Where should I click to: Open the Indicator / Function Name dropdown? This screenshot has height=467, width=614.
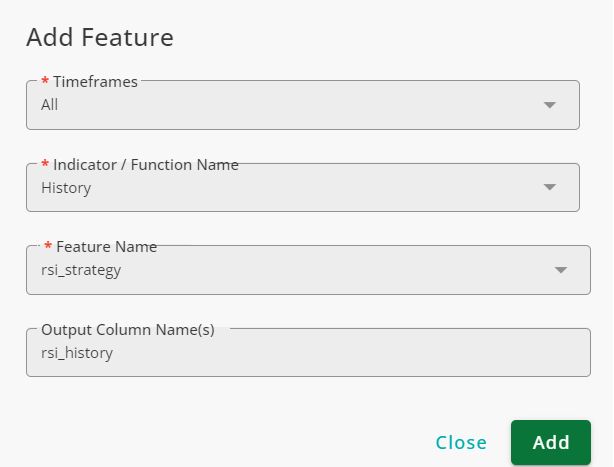(x=303, y=188)
